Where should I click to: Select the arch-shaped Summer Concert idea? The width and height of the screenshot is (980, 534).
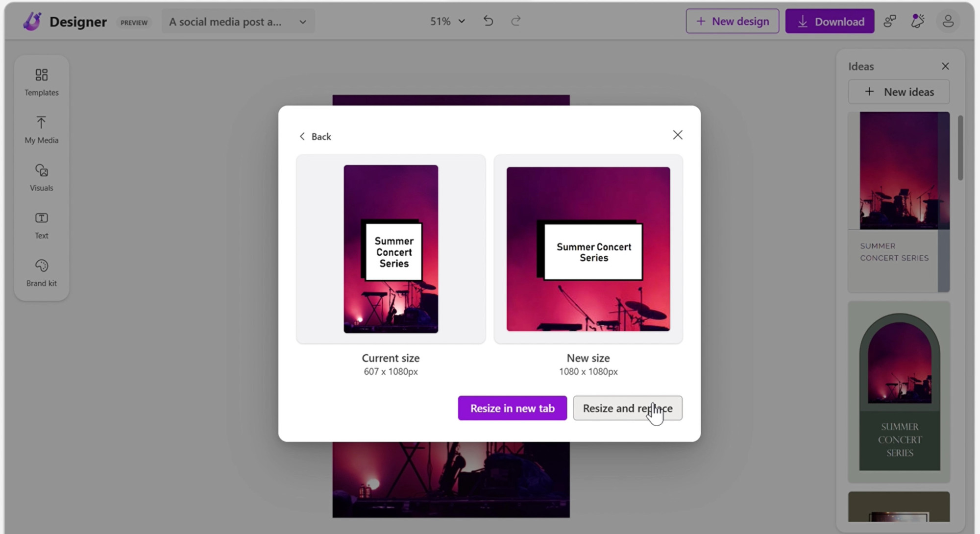coord(899,392)
